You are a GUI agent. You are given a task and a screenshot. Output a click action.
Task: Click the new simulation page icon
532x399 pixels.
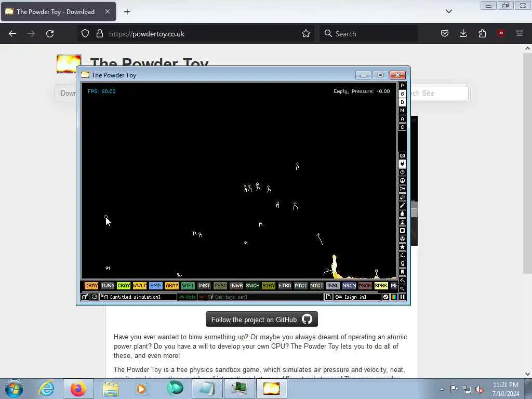(328, 297)
